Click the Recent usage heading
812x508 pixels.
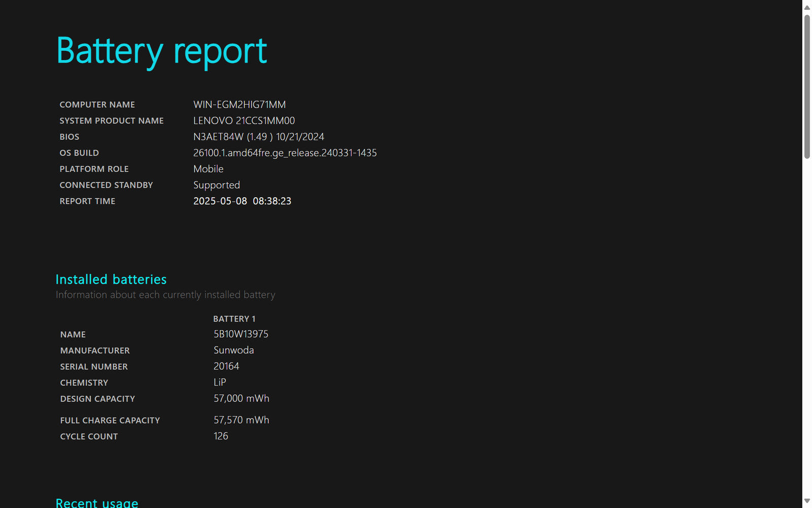97,503
